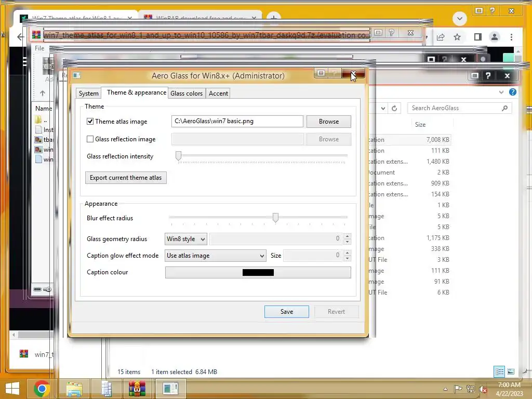
Task: Open Explorer help with the blue question icon
Action: click(x=513, y=92)
